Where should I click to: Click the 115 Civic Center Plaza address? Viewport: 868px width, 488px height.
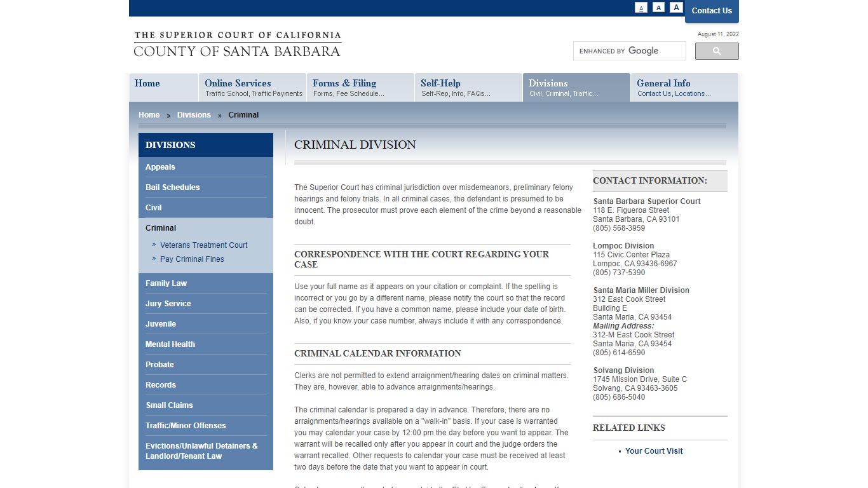click(x=631, y=255)
